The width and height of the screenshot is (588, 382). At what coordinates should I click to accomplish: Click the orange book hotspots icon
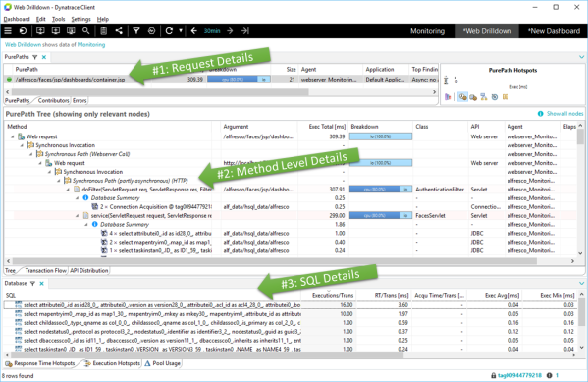[x=506, y=97]
